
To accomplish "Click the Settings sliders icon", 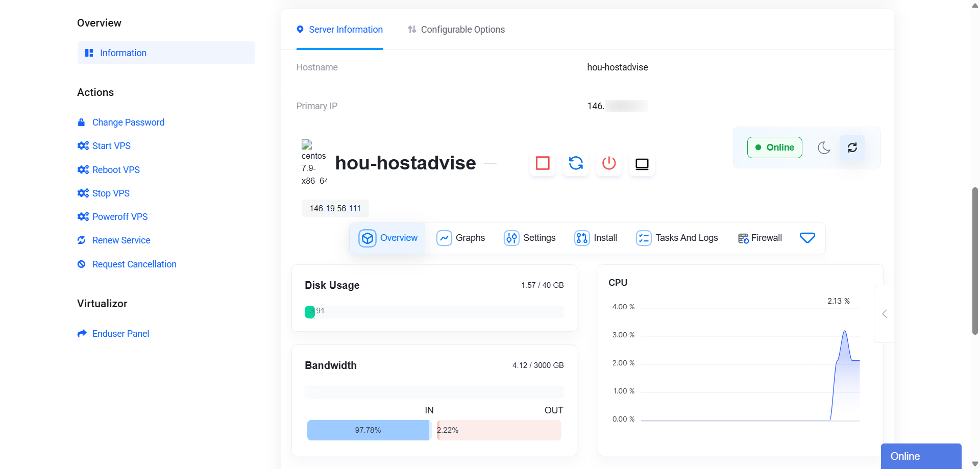I will [x=511, y=238].
